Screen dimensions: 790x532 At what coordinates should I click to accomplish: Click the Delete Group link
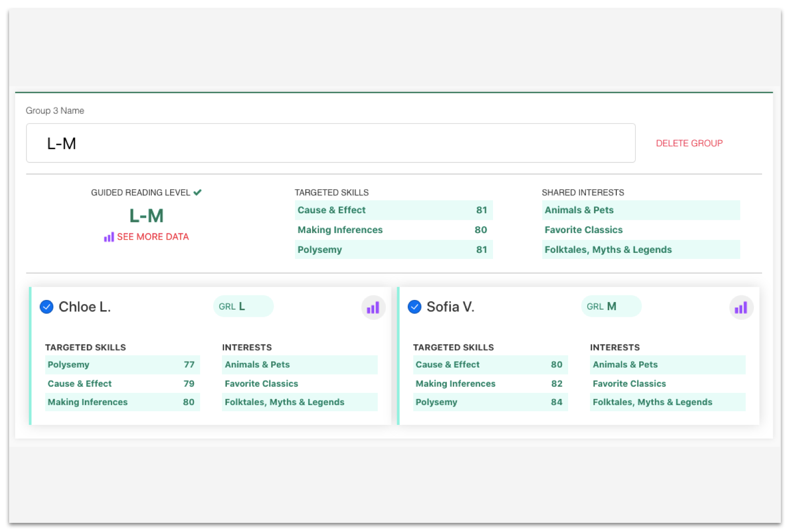coord(689,143)
